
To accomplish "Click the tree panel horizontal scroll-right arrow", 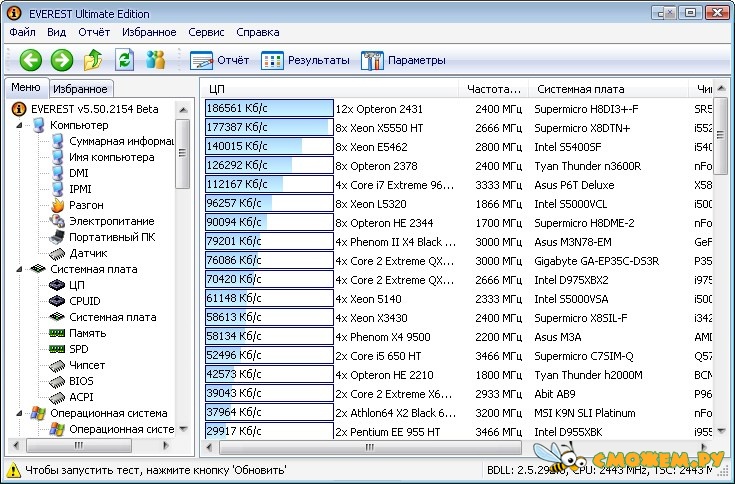I will 165,445.
